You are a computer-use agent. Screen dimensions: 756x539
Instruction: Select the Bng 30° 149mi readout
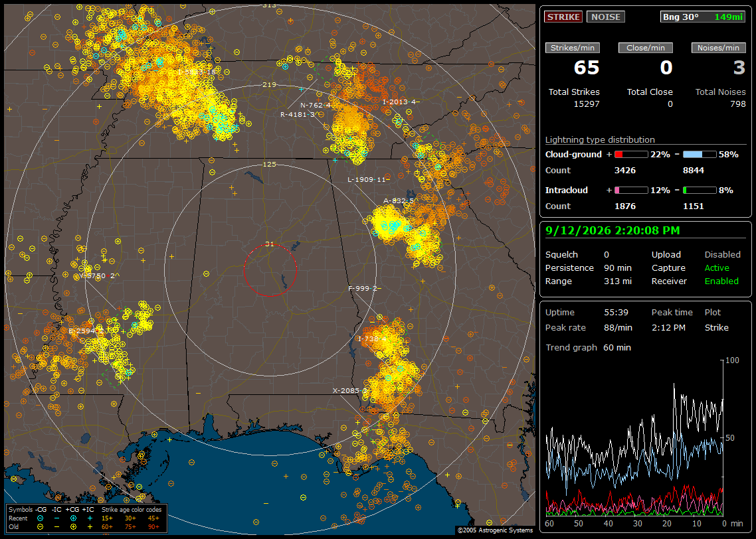pyautogui.click(x=702, y=17)
